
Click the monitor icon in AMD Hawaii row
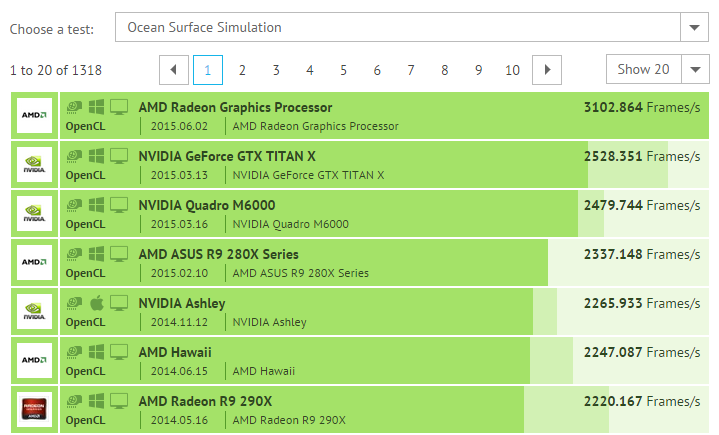coord(119,351)
